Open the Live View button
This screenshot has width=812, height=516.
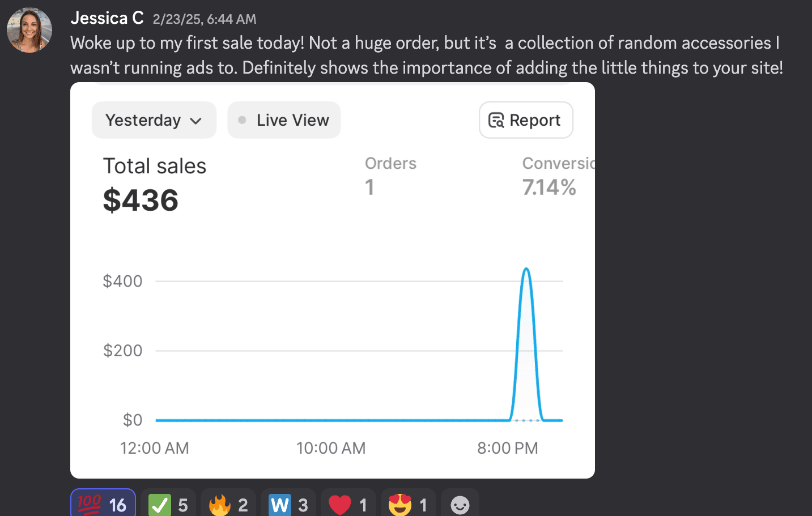click(x=284, y=120)
